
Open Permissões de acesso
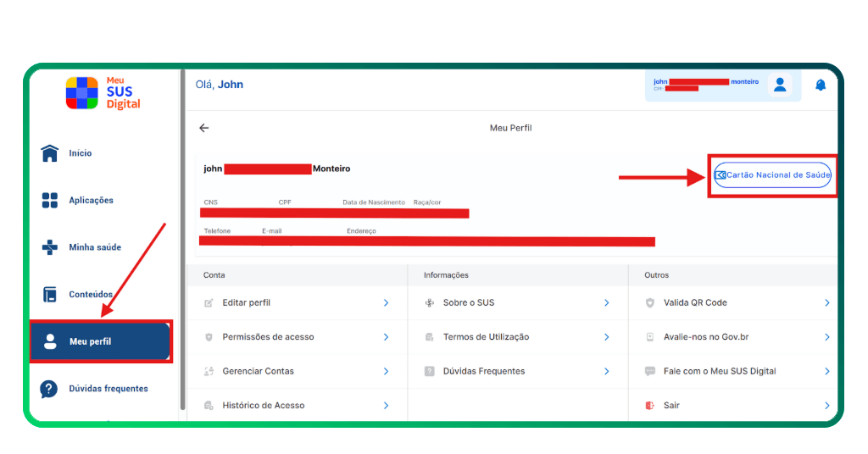[268, 337]
